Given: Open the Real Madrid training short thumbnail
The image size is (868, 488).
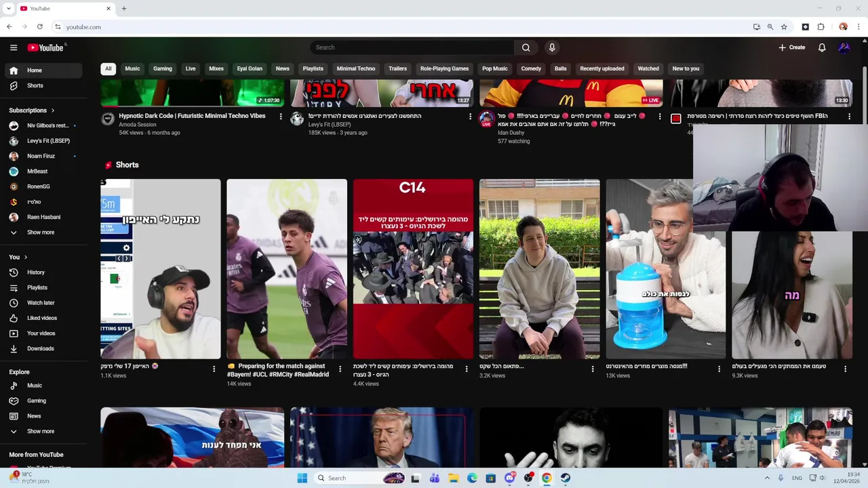Looking at the screenshot, I should click(x=287, y=269).
